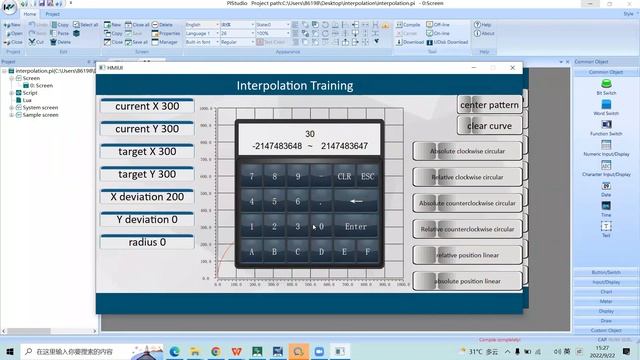Click the clear curve button

click(489, 126)
